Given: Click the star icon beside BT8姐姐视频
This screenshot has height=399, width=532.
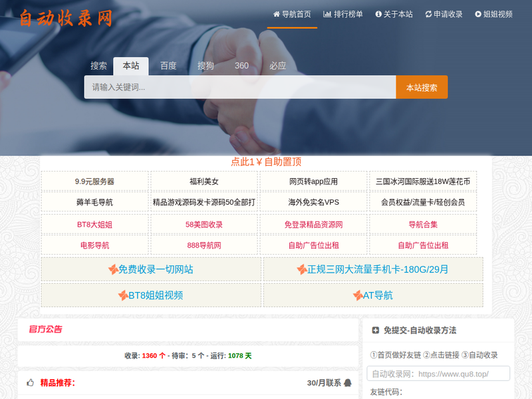Looking at the screenshot, I should pyautogui.click(x=123, y=295).
